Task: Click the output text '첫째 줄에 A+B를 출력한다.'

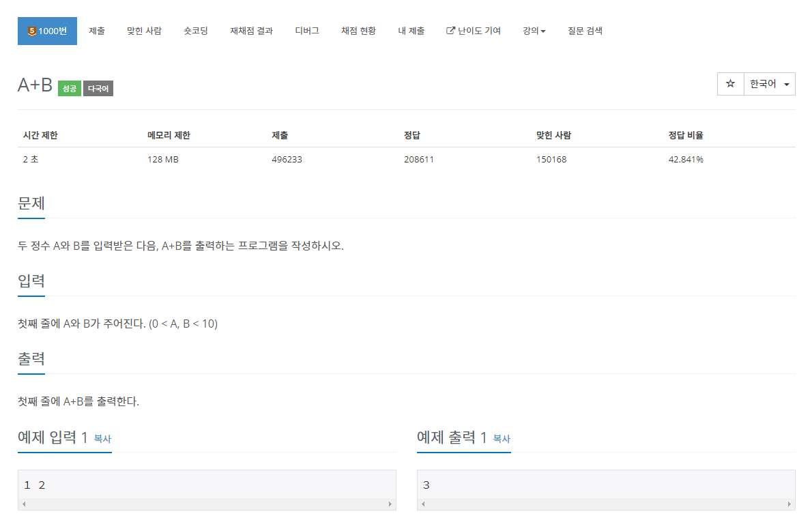Action: pos(78,401)
